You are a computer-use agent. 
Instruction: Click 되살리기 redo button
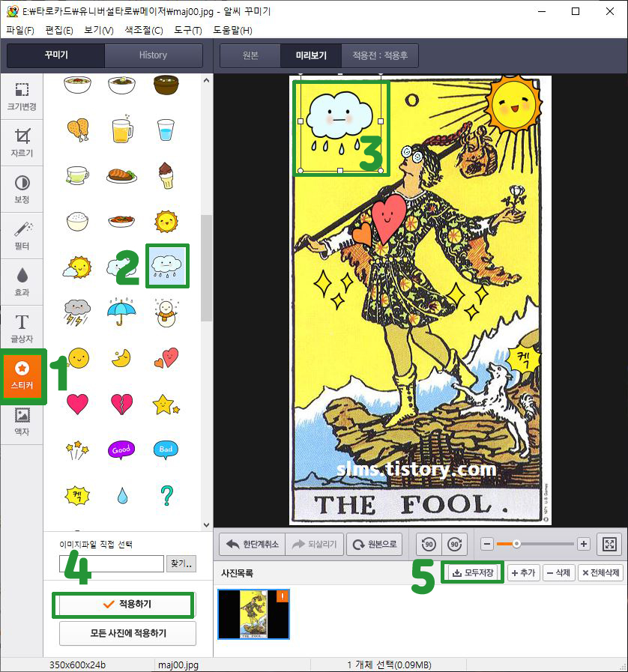314,545
